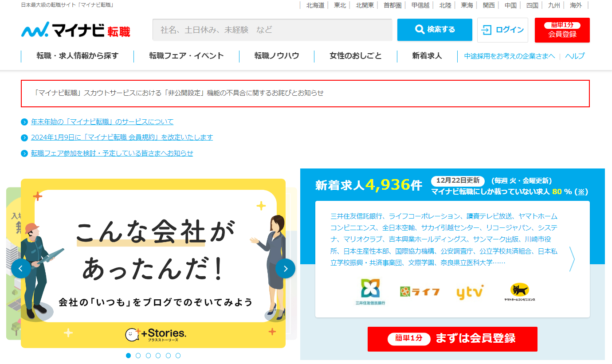Open 2024年1月9日 会員規約 改定 notice link
Image resolution: width=612 pixels, height=364 pixels.
click(x=122, y=137)
